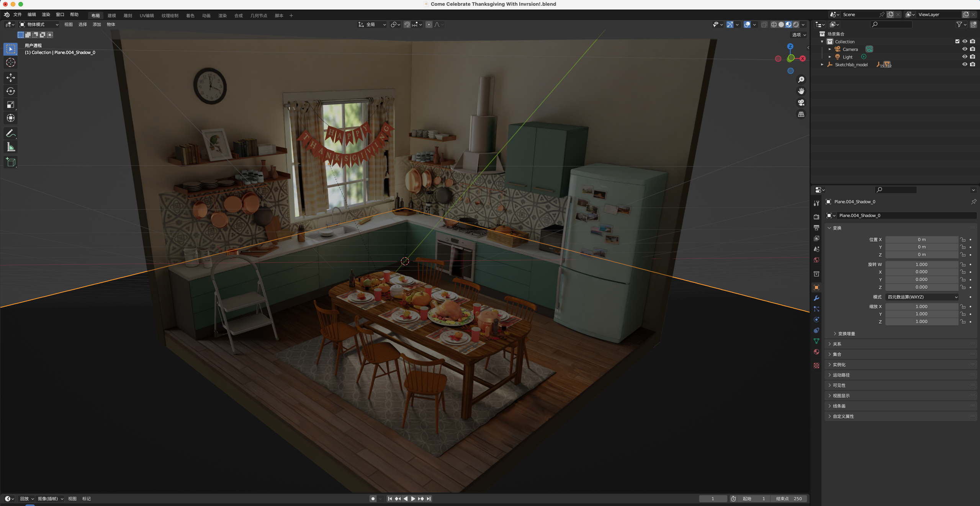Click the Location X value field

(x=922, y=240)
